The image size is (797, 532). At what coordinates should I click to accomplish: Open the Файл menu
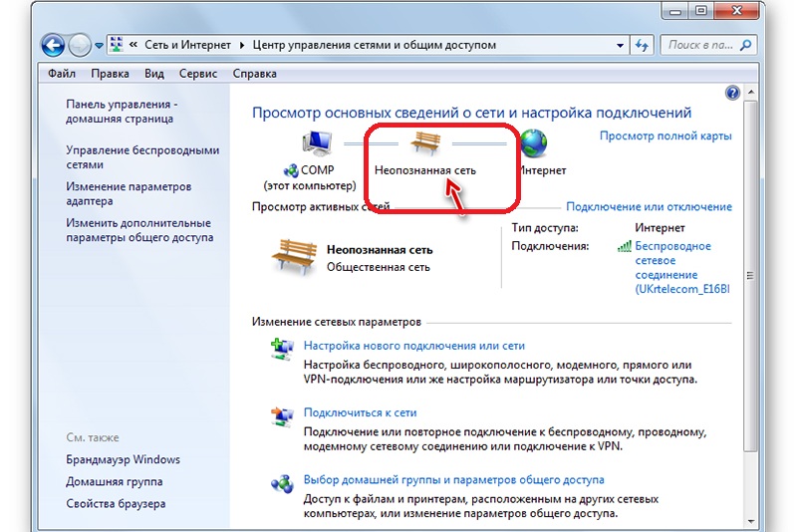coord(62,74)
